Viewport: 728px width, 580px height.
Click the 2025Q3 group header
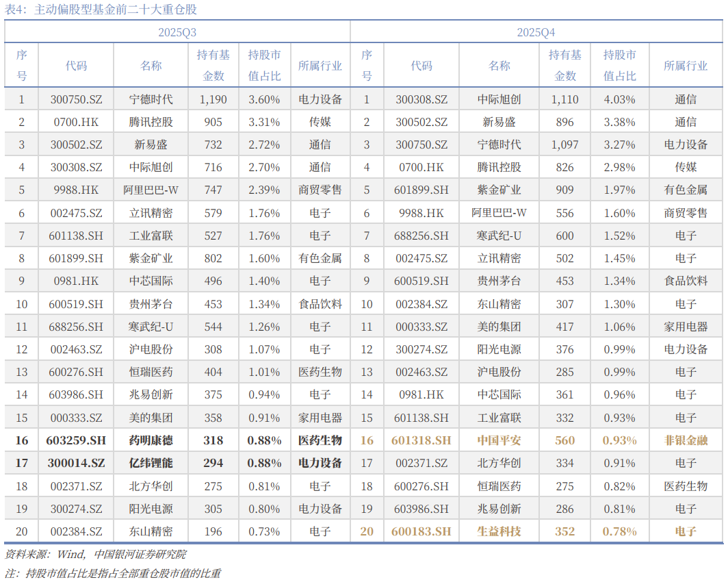(x=177, y=32)
